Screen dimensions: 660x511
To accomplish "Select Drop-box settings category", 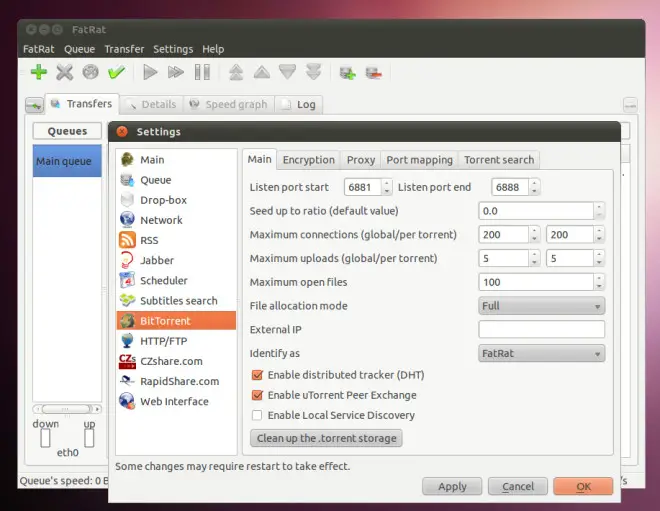I will tap(176, 200).
